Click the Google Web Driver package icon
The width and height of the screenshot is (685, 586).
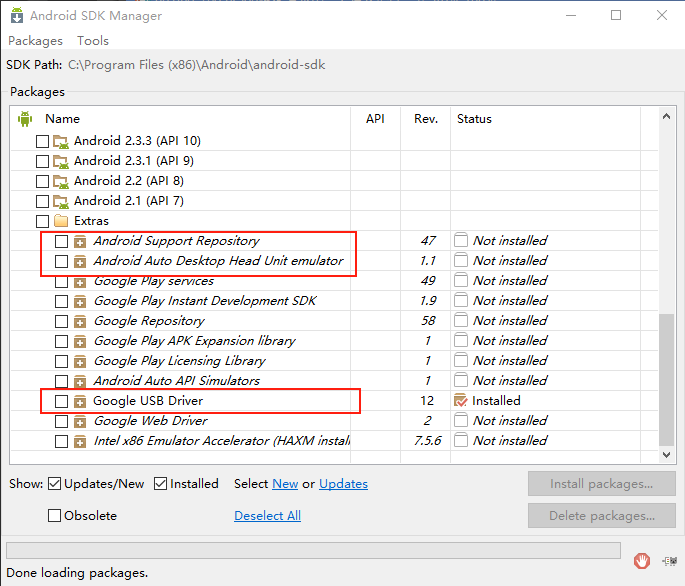coord(80,421)
